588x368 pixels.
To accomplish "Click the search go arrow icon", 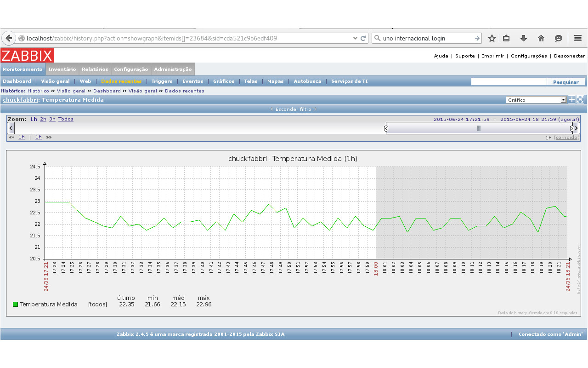I will pyautogui.click(x=477, y=39).
